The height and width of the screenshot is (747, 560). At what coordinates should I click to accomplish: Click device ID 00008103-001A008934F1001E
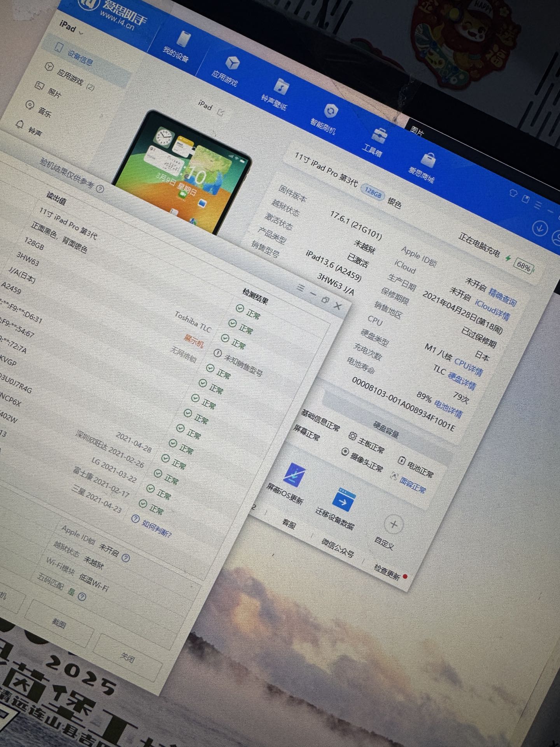(x=403, y=404)
